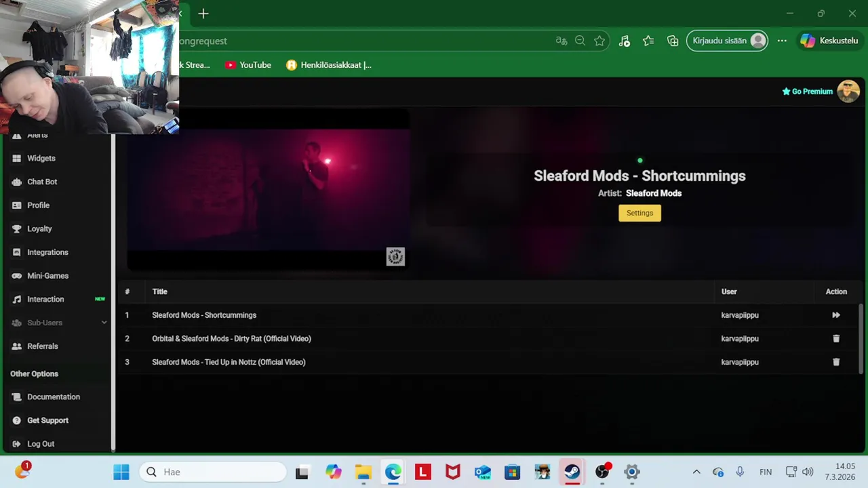Open the Keskustelu Copilot button
The width and height of the screenshot is (868, 488).
coord(829,41)
